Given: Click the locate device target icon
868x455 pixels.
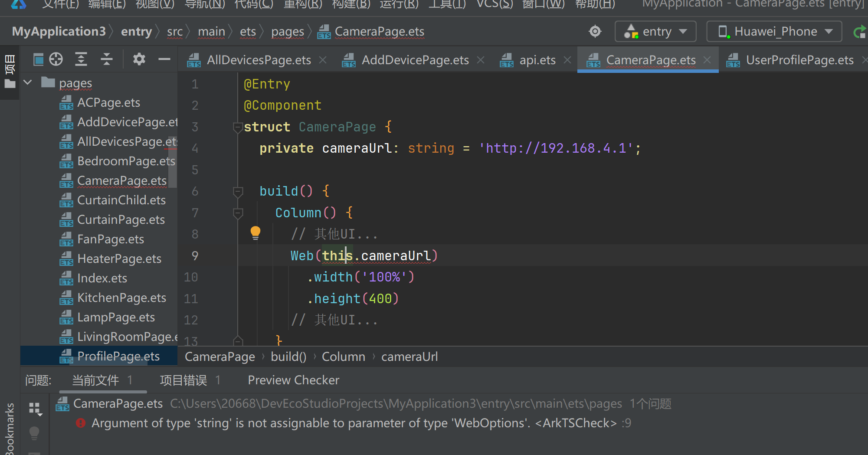Looking at the screenshot, I should click(x=595, y=31).
